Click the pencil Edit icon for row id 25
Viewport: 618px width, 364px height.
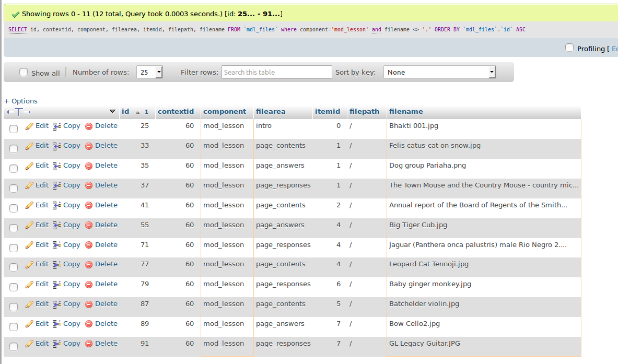click(x=30, y=126)
